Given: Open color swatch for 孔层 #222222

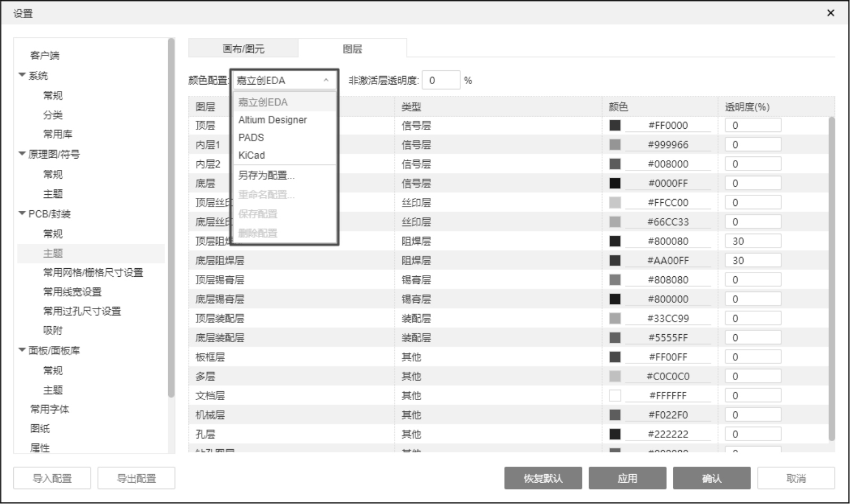Looking at the screenshot, I should (615, 434).
